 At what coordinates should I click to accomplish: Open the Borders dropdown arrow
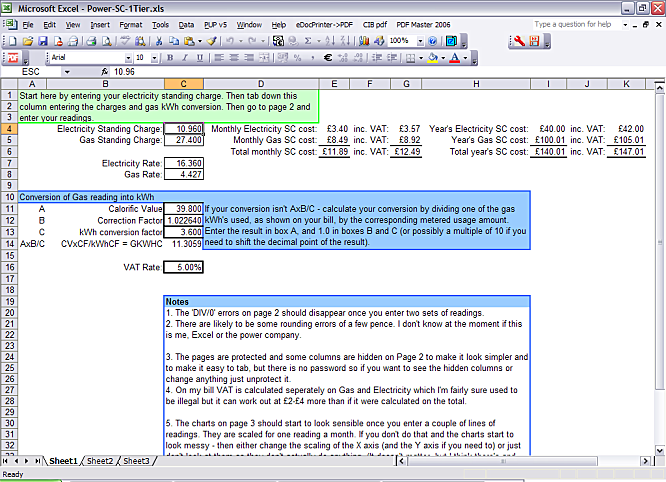point(421,58)
